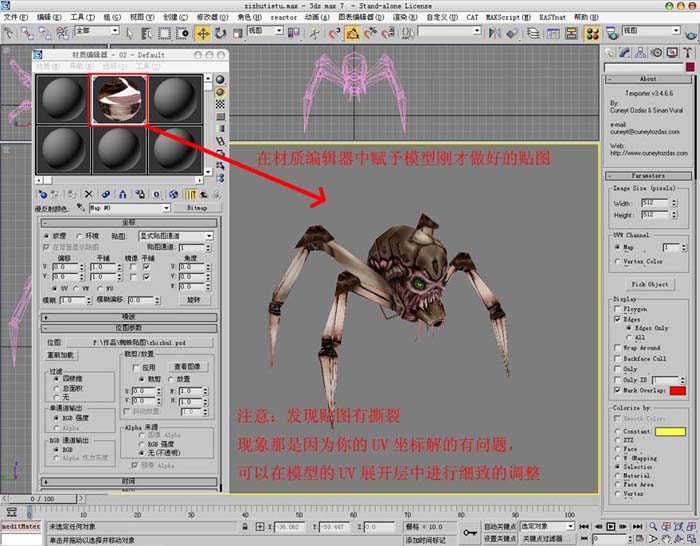Screen dimensions: 700x546
Task: Click Go to Parent icon in Material Editor
Action: 204,194
